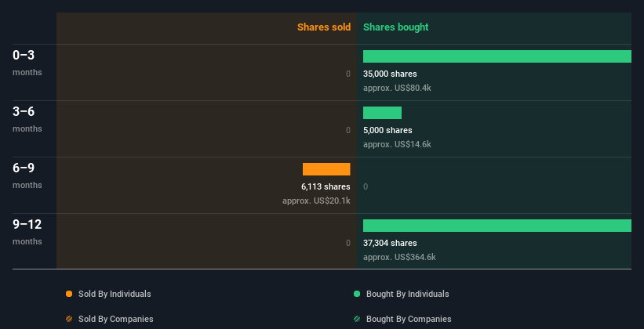This screenshot has width=644, height=329.
Task: Click the zero sold value in 3–6 months row
Action: (x=348, y=130)
